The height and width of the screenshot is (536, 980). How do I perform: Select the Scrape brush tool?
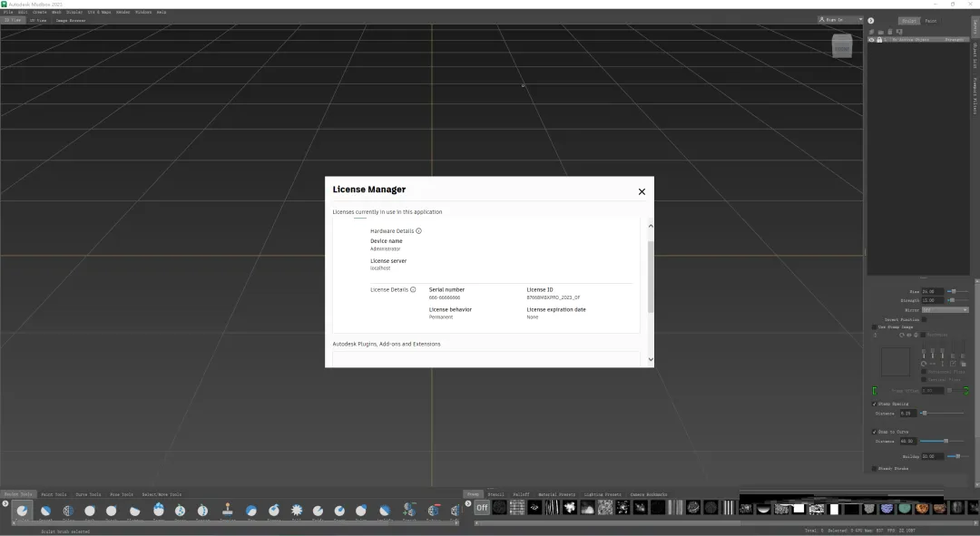[274, 511]
